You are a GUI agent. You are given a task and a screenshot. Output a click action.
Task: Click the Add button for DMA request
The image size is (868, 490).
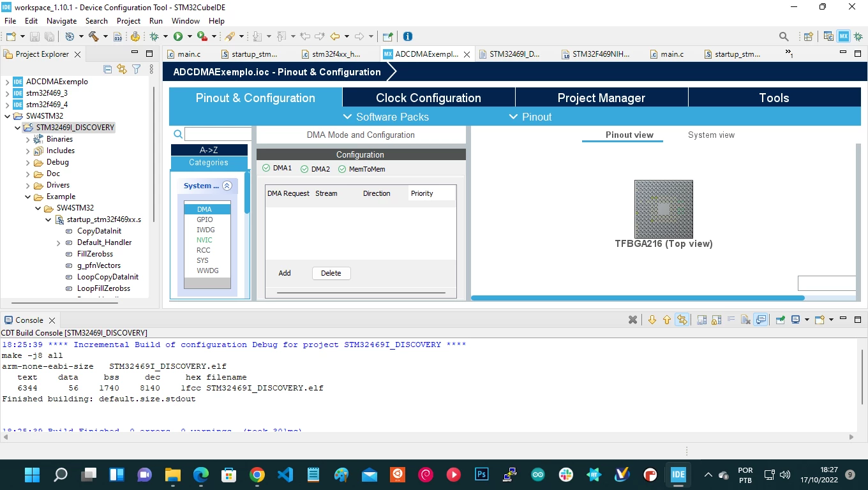285,273
